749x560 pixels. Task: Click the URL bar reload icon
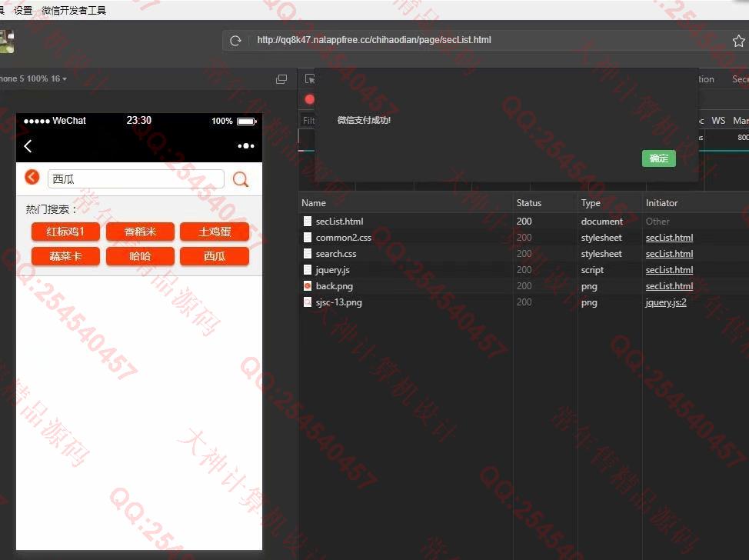tap(235, 41)
